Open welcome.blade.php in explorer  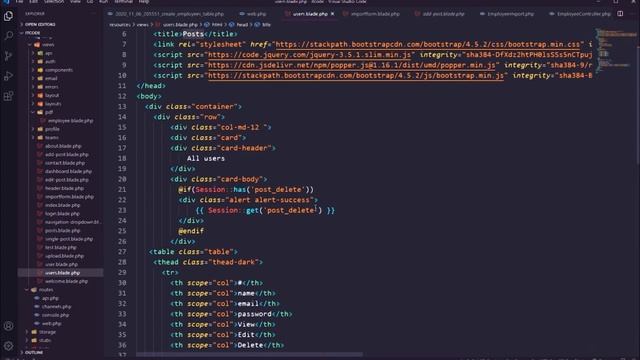click(x=66, y=281)
